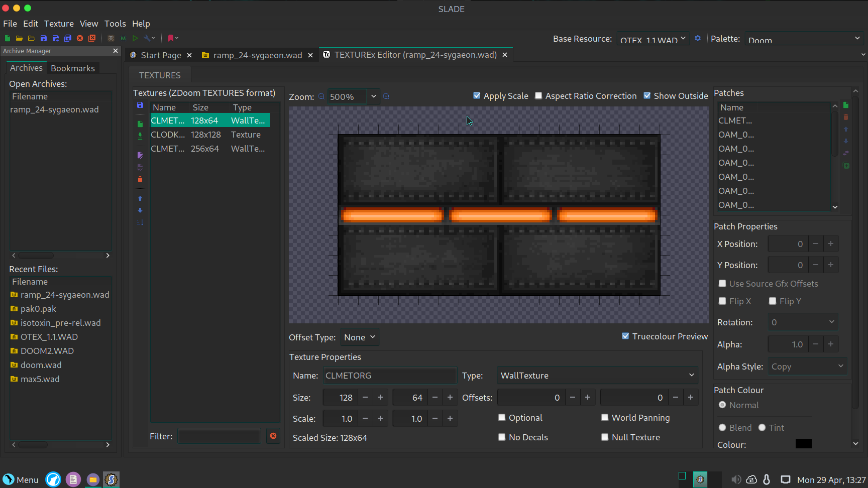Open the system Menu button in taskbar
Viewport: 868px width, 488px height.
pos(21,479)
